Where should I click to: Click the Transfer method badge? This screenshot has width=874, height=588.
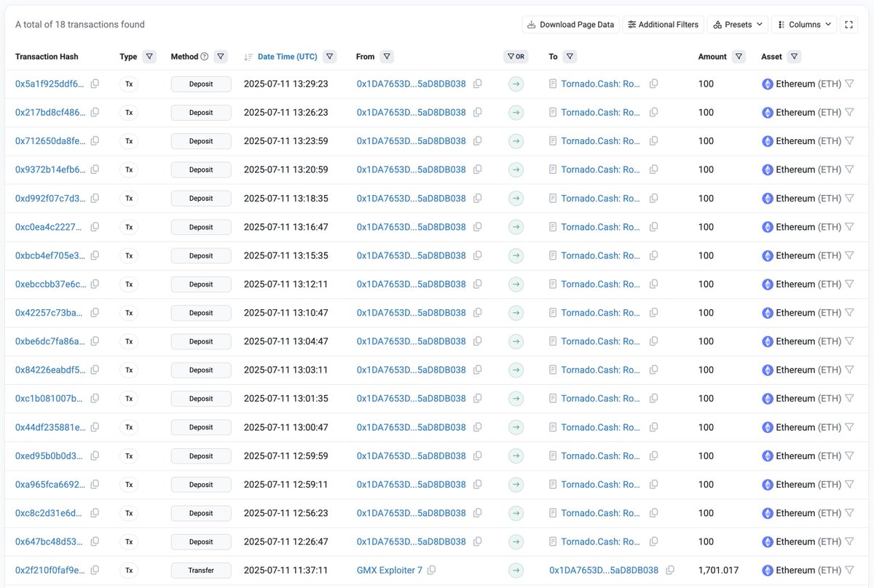[x=201, y=571]
